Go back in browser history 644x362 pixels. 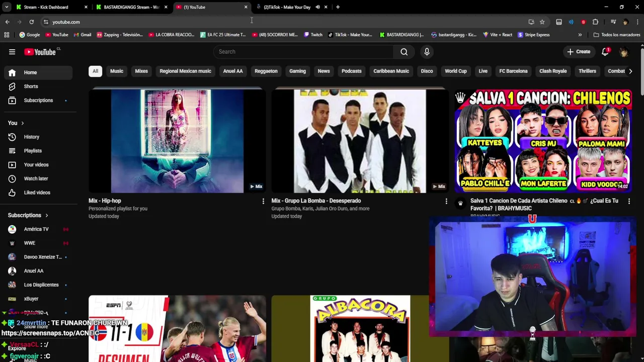click(7, 22)
